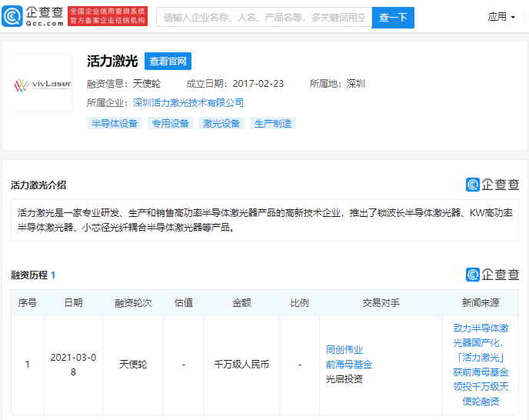The image size is (529, 420).
Task: Select the 激光设备 tag
Action: (221, 123)
